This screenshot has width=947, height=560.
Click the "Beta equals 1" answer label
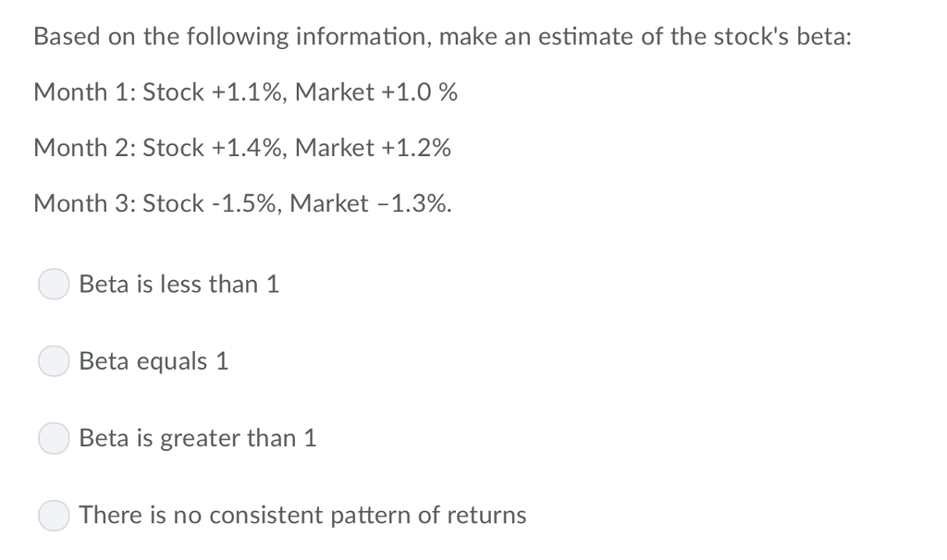click(154, 361)
